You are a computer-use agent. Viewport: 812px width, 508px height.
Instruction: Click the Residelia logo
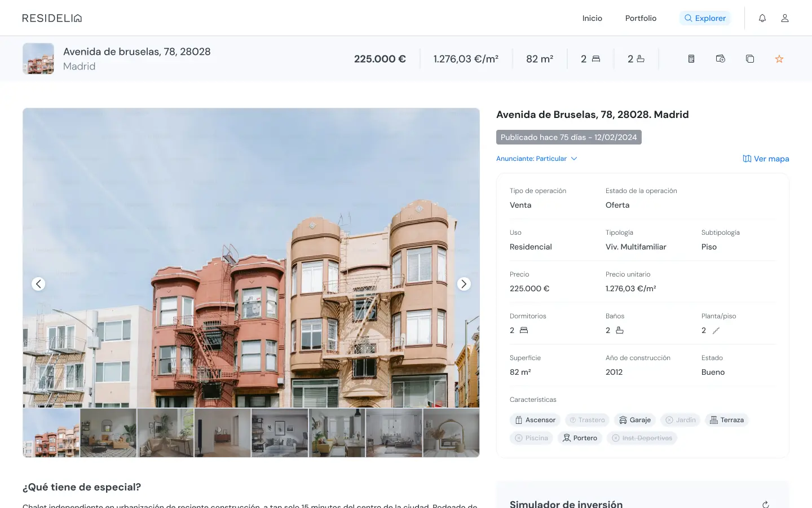click(x=52, y=18)
